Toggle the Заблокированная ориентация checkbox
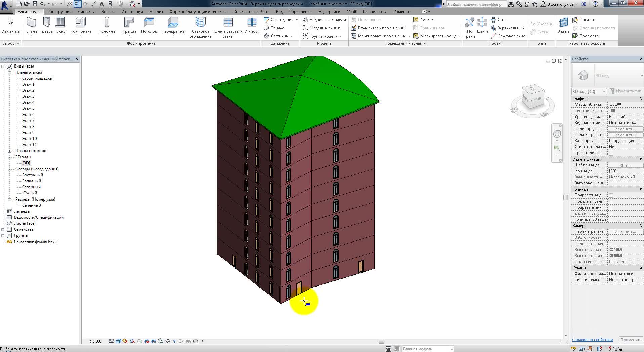The height and width of the screenshot is (352, 644). (611, 238)
